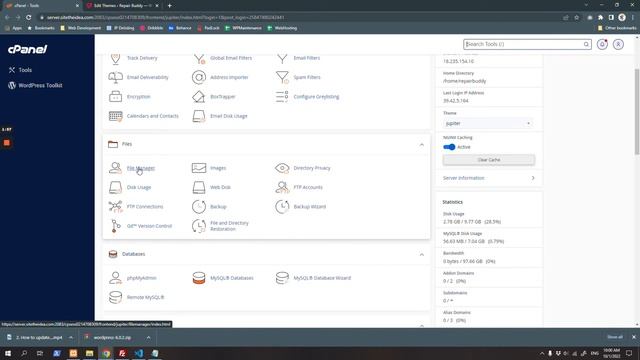Reload the page with the refresh button
The image size is (640, 360).
(29, 18)
